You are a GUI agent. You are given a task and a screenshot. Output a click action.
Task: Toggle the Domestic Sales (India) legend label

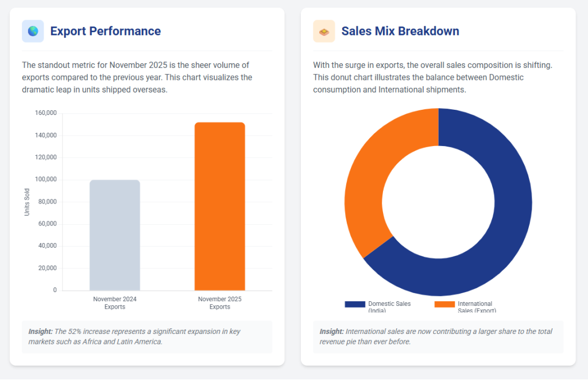(389, 307)
